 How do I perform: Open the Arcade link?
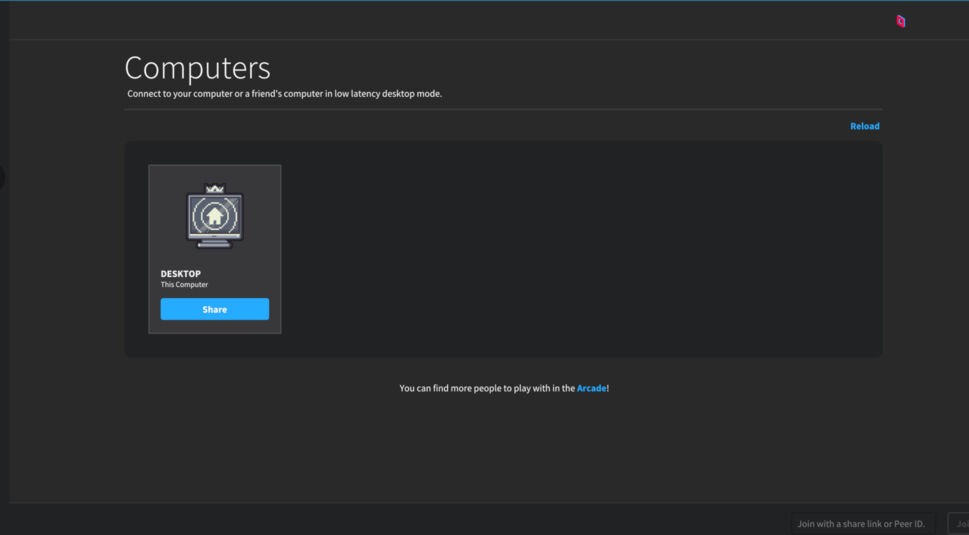[591, 388]
